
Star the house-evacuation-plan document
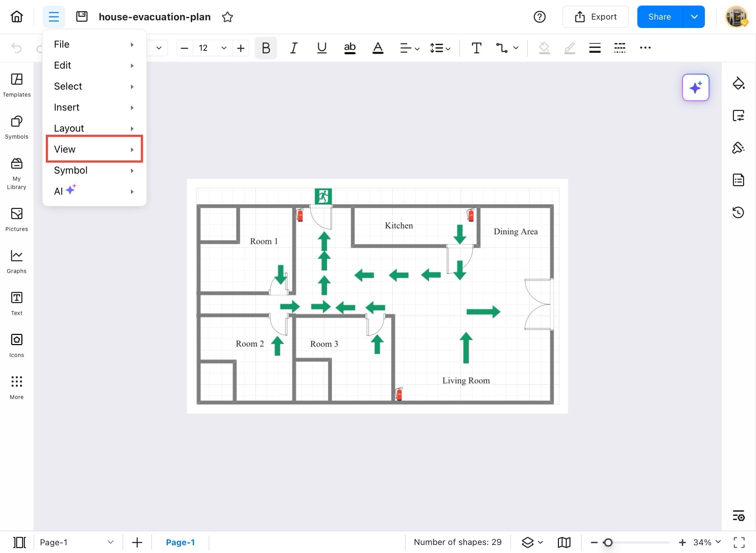[227, 16]
